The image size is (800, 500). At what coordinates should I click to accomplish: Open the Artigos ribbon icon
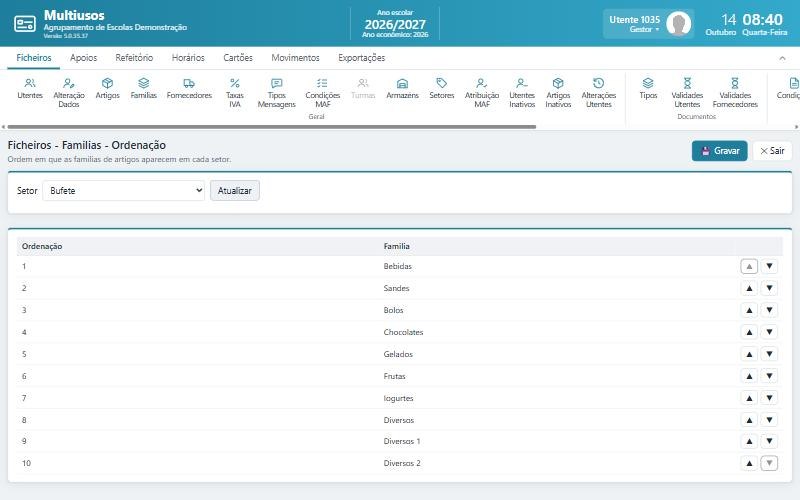click(x=107, y=88)
